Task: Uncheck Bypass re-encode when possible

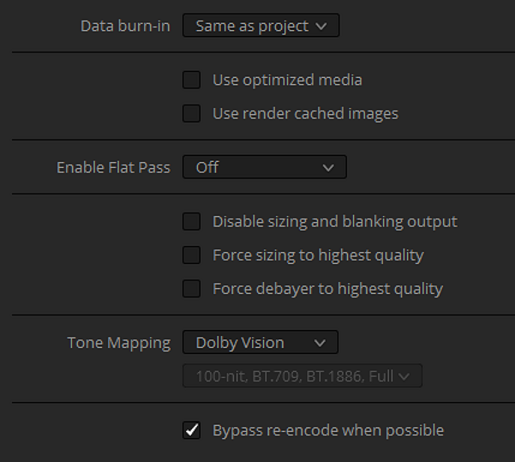Action: click(191, 430)
